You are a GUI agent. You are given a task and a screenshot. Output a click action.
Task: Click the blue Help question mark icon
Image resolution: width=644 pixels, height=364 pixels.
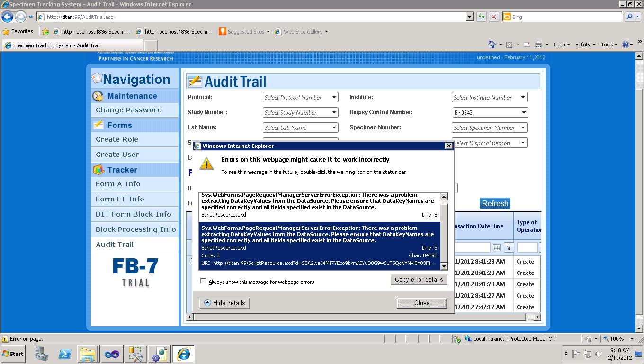coord(626,45)
